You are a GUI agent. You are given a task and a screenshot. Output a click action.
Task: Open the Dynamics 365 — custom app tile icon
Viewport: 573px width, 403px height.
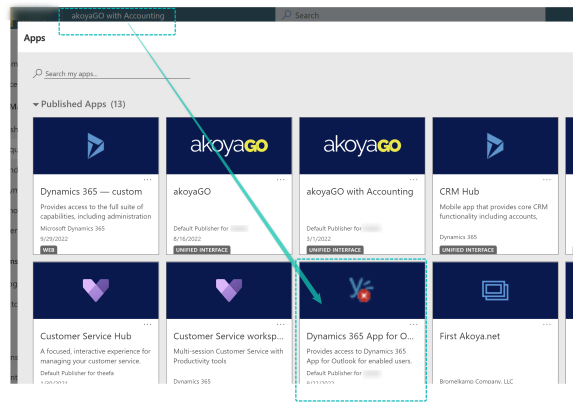tap(96, 146)
